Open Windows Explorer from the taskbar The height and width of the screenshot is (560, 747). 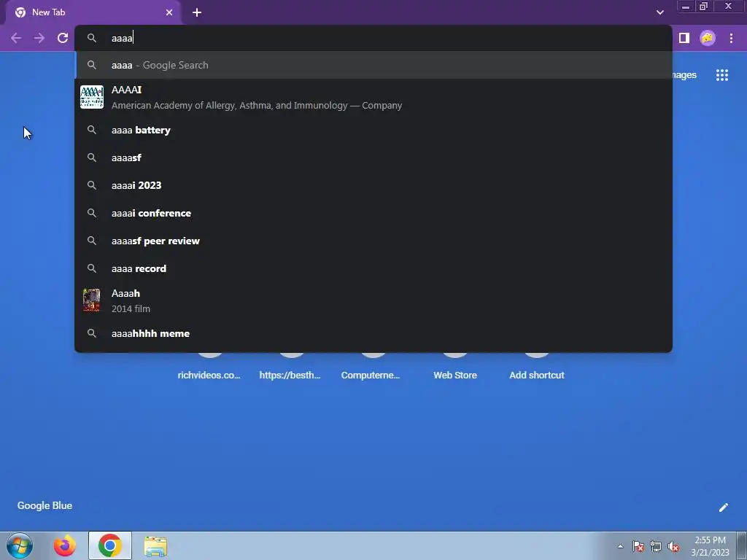155,546
